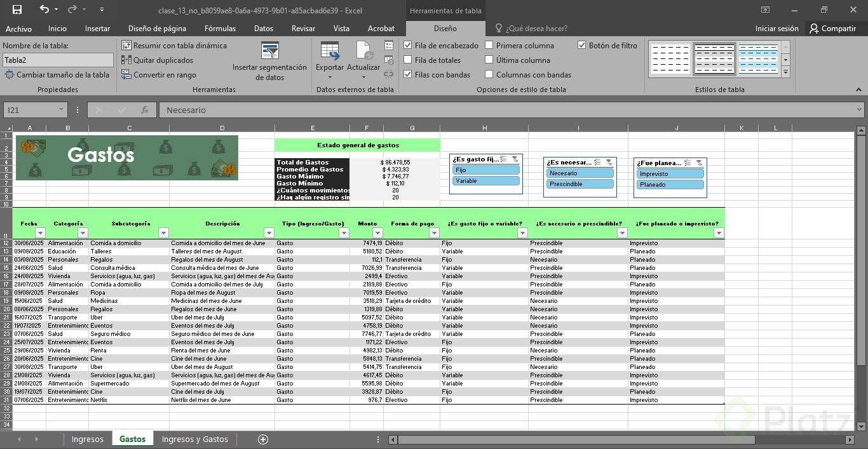Add a new sheet with plus icon

262,439
